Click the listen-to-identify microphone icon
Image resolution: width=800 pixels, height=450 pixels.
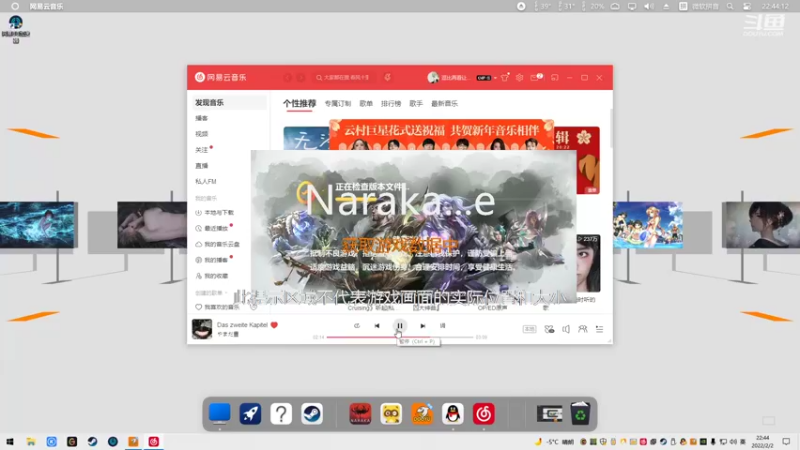pyautogui.click(x=388, y=78)
